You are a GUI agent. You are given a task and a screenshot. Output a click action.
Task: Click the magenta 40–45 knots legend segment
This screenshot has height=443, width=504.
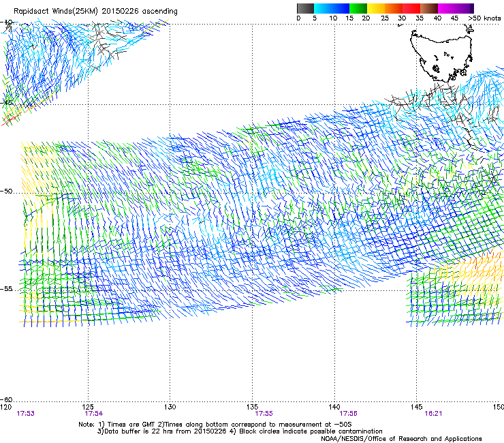click(447, 8)
